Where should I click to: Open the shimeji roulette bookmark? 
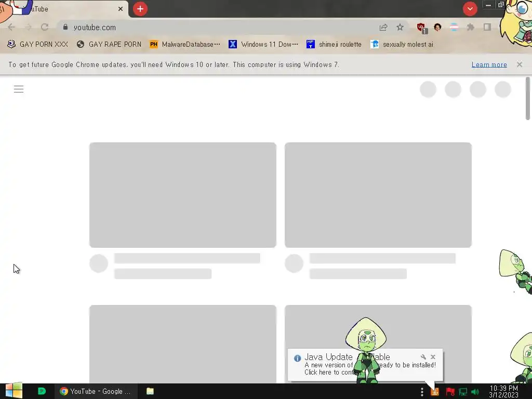[334, 45]
